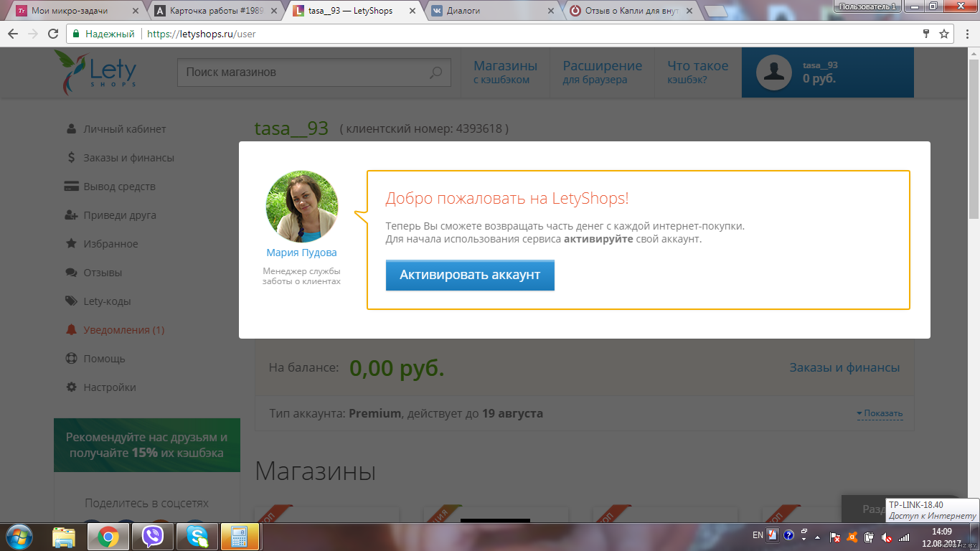Click Пользователь 1 profile button

(867, 6)
